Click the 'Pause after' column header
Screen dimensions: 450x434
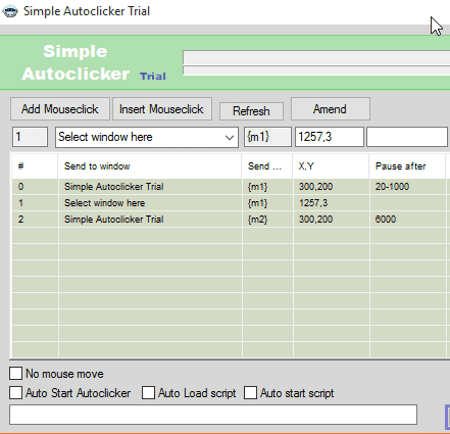coord(407,166)
